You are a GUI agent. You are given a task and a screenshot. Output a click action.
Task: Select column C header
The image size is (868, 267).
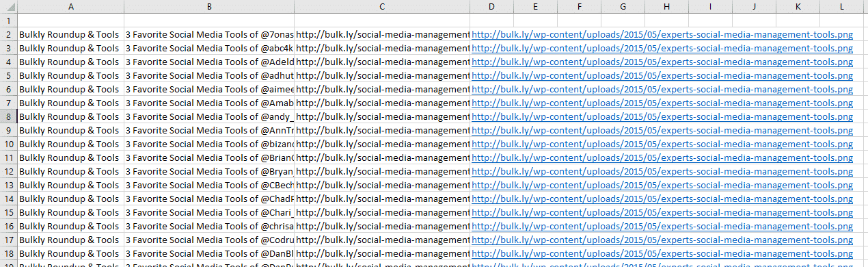click(382, 6)
